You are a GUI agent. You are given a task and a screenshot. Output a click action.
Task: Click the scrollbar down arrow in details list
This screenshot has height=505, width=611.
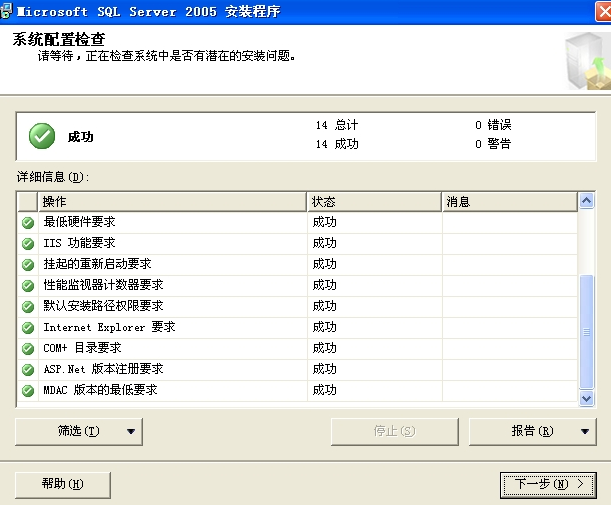(x=587, y=398)
